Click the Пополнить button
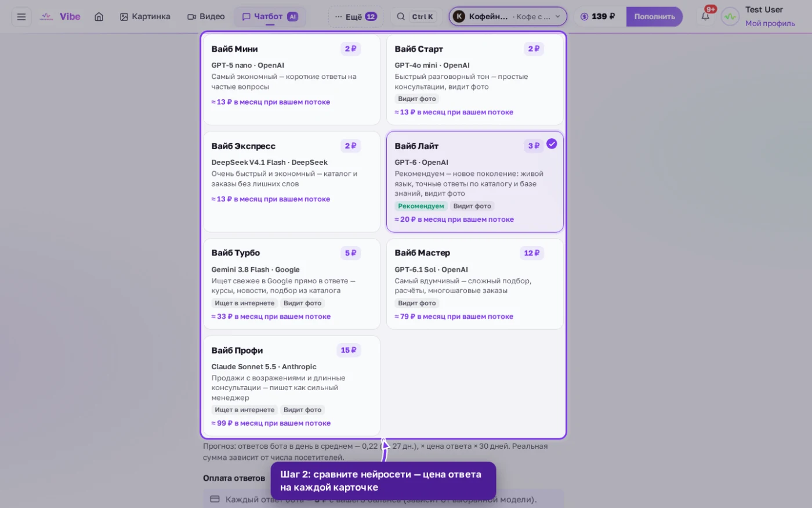The image size is (812, 508). pos(654,17)
